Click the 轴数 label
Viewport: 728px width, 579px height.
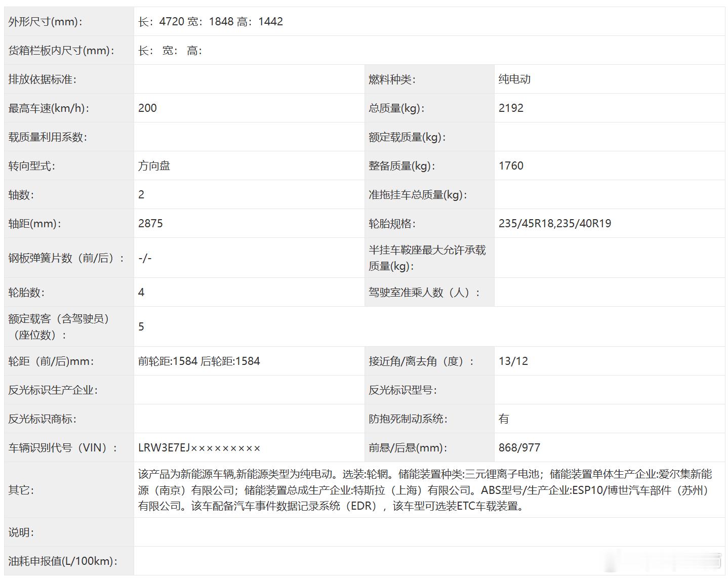pyautogui.click(x=21, y=195)
